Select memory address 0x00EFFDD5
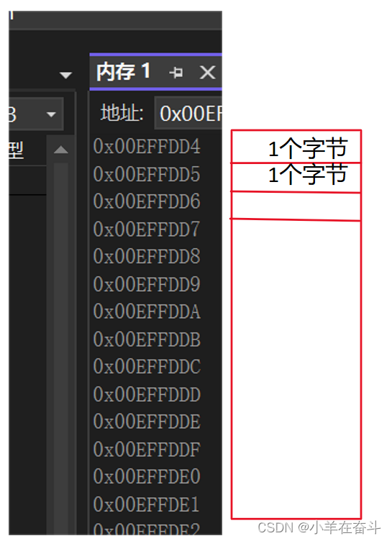This screenshot has width=392, height=541. pos(147,174)
